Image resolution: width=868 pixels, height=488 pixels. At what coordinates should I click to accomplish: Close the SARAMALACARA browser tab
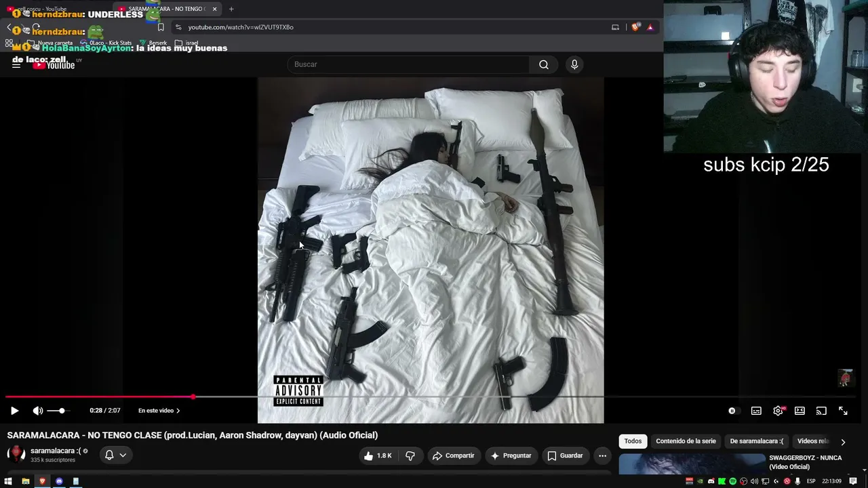click(214, 9)
